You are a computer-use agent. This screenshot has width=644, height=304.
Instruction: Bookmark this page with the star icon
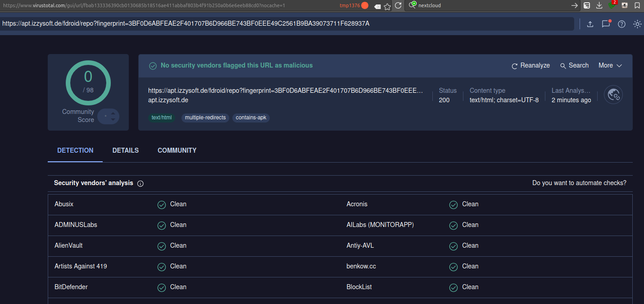coord(387,6)
